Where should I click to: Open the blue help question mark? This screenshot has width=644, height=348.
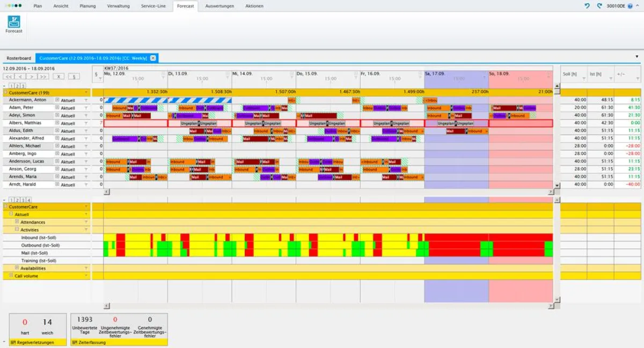pyautogui.click(x=630, y=6)
